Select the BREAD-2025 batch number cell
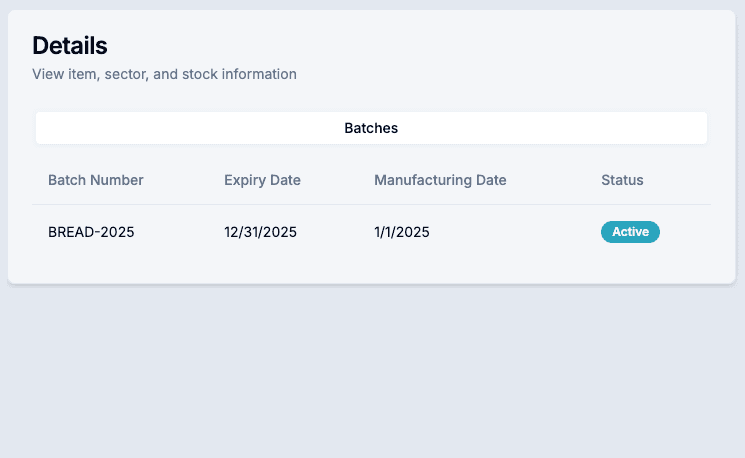This screenshot has width=745, height=458. click(91, 232)
